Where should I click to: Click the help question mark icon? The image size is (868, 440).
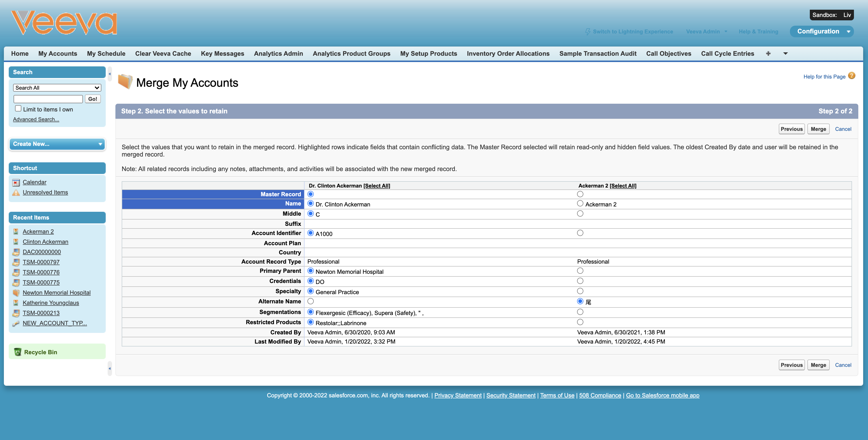[x=852, y=76]
